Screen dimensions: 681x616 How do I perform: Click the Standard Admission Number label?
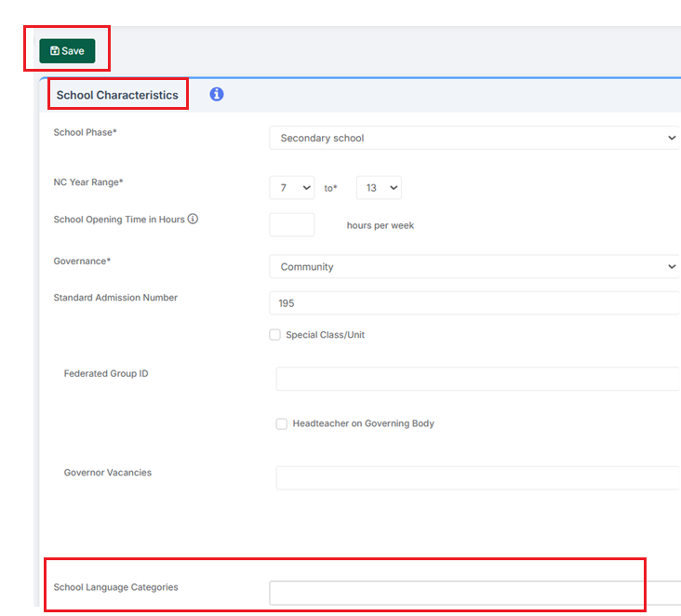pos(115,298)
